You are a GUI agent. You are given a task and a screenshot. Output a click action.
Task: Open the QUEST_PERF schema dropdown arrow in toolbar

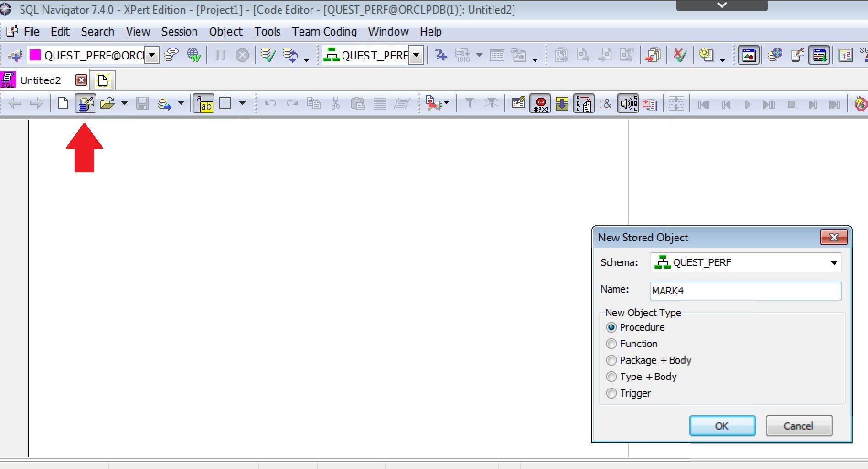416,55
